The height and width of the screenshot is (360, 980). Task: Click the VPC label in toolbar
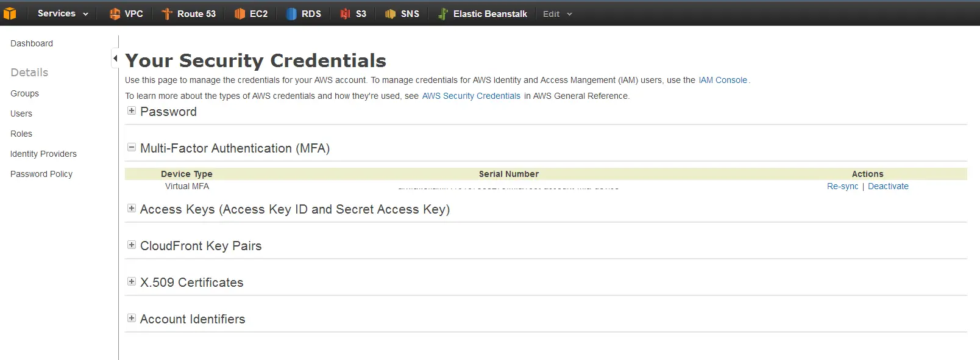coord(134,13)
